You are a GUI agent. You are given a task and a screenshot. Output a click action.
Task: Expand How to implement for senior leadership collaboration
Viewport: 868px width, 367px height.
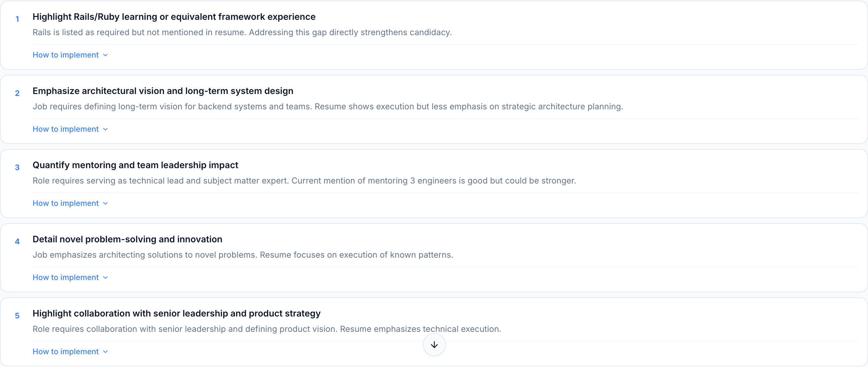[66, 351]
